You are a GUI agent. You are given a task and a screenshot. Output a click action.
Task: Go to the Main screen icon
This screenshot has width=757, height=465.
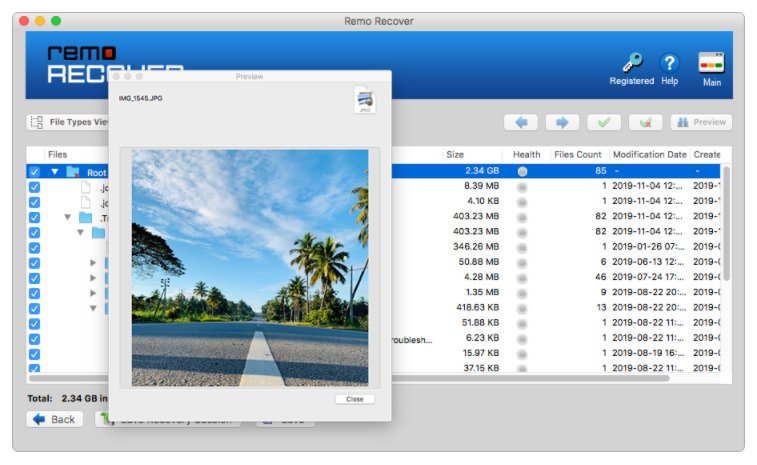click(x=711, y=63)
